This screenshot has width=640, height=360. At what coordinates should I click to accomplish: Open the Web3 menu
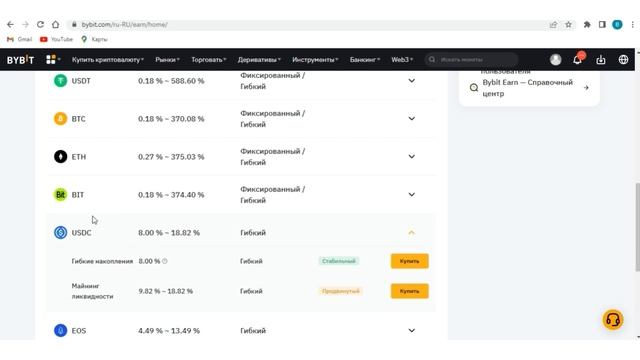402,60
